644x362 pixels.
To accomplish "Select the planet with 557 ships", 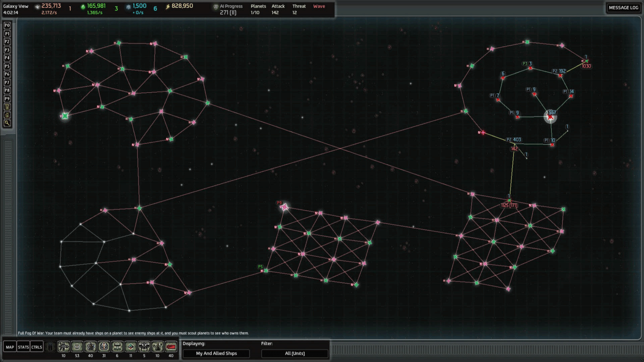I will pos(550,117).
